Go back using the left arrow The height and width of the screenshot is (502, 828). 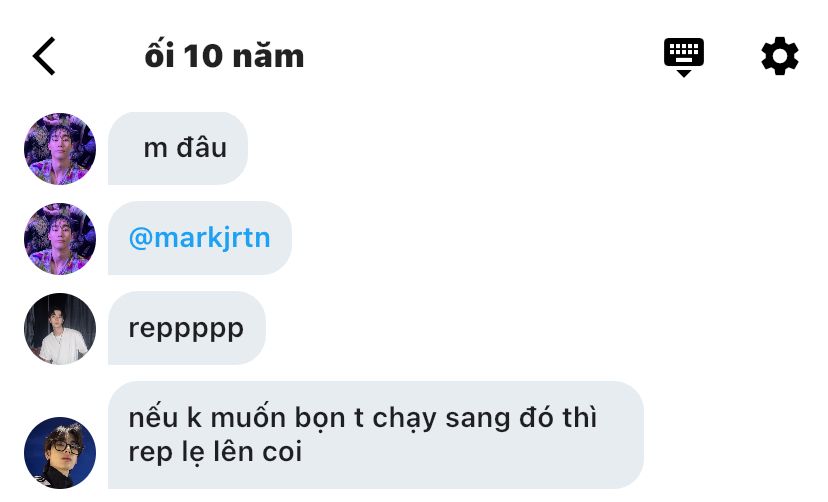click(x=44, y=57)
